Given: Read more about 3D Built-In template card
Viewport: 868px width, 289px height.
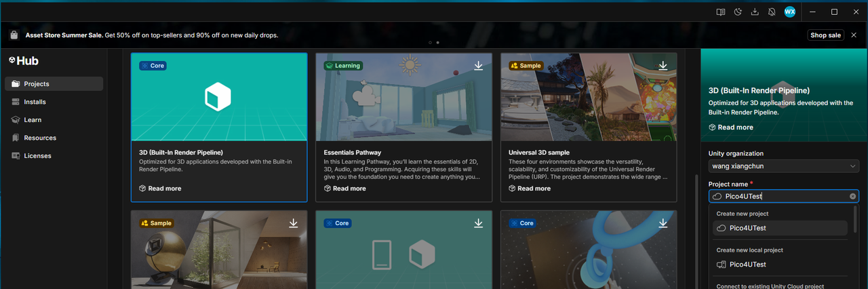Looking at the screenshot, I should pyautogui.click(x=160, y=189).
